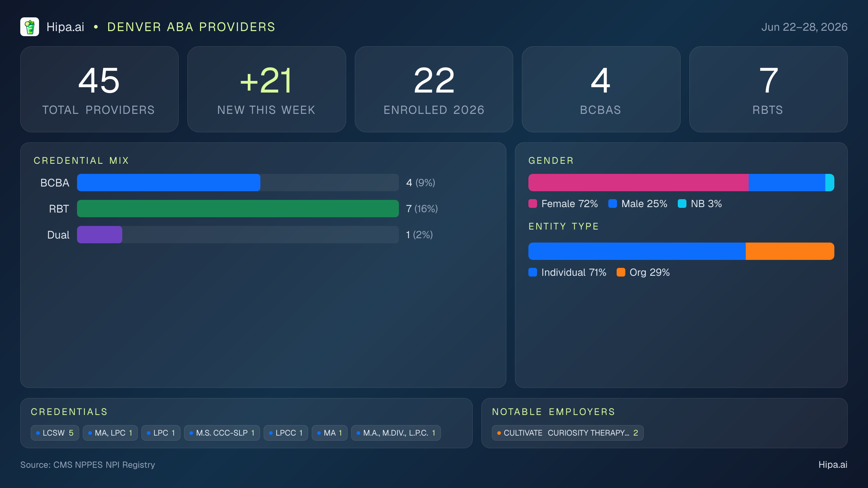Image resolution: width=868 pixels, height=488 pixels.
Task: Click the Hipa.ai footer link
Action: click(833, 465)
